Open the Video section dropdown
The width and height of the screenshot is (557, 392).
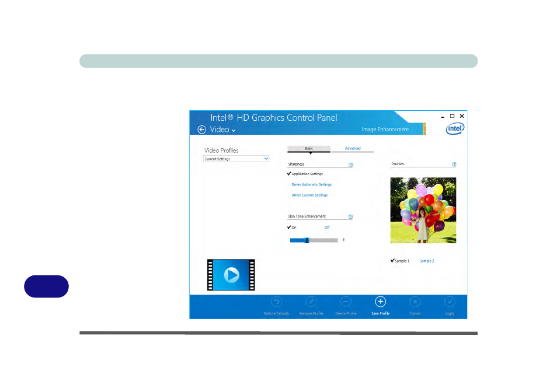coord(222,130)
